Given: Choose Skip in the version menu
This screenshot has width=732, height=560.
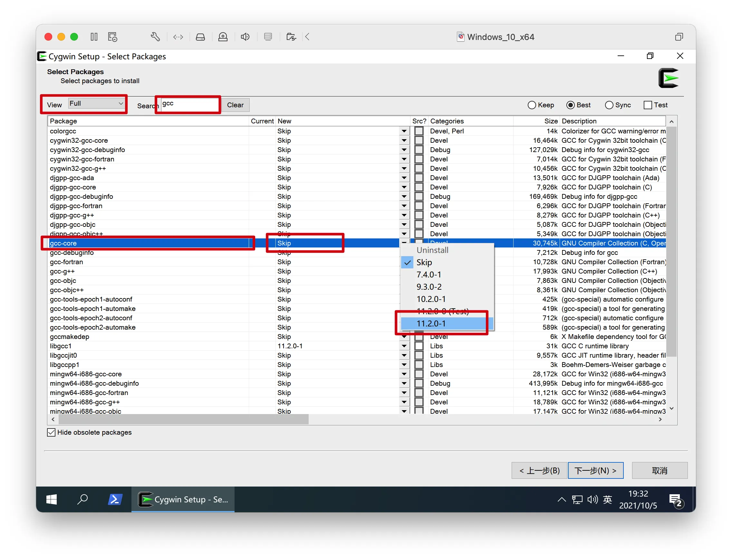Looking at the screenshot, I should [x=447, y=262].
